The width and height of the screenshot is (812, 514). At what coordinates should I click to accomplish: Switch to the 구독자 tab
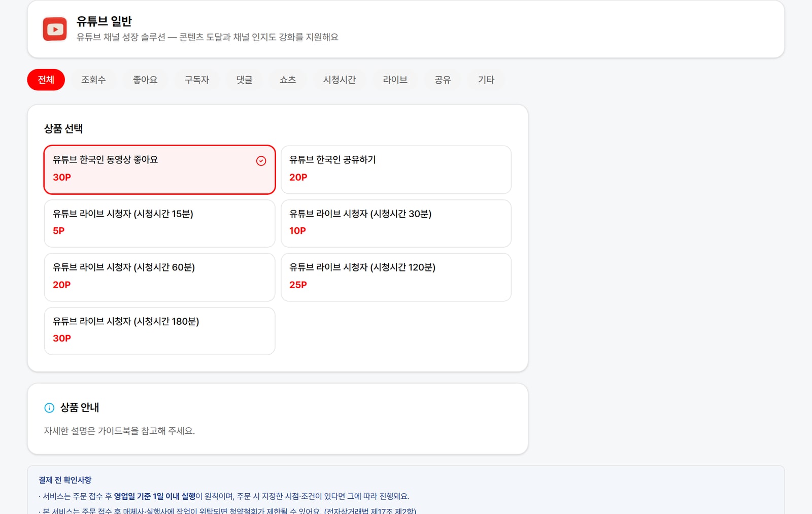(x=197, y=80)
